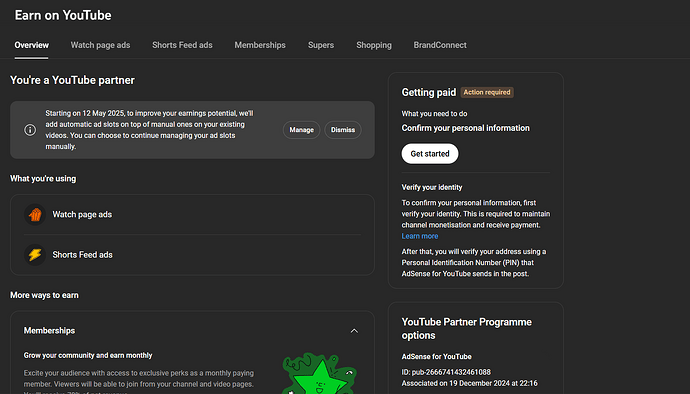Select the Overview tab

(32, 45)
